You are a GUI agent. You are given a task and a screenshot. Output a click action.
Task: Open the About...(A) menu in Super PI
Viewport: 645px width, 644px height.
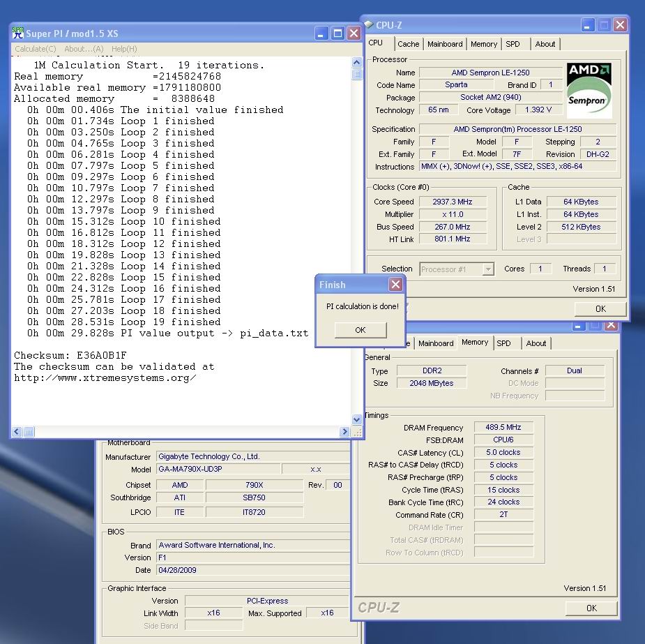pyautogui.click(x=84, y=49)
